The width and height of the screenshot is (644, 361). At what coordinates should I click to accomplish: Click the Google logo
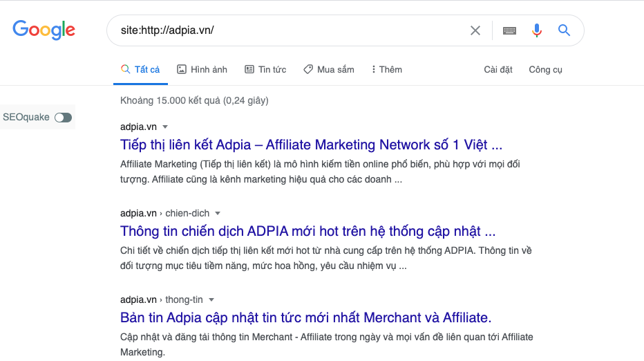44,30
